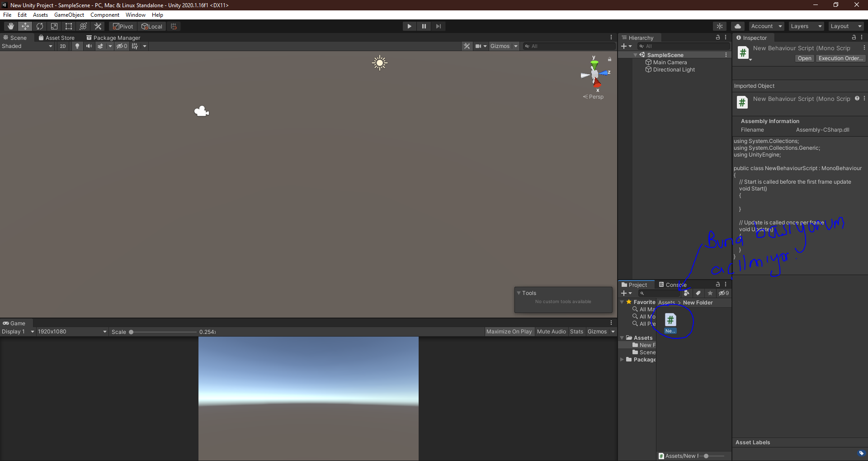This screenshot has height=461, width=868.
Task: Open the 1920x1080 resolution dropdown
Action: coord(72,332)
